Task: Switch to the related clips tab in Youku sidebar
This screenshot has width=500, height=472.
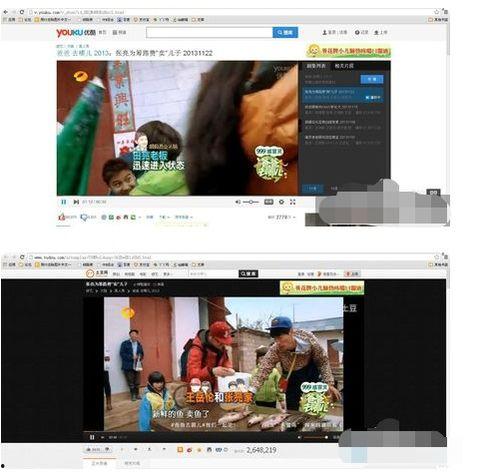Action: click(x=344, y=66)
